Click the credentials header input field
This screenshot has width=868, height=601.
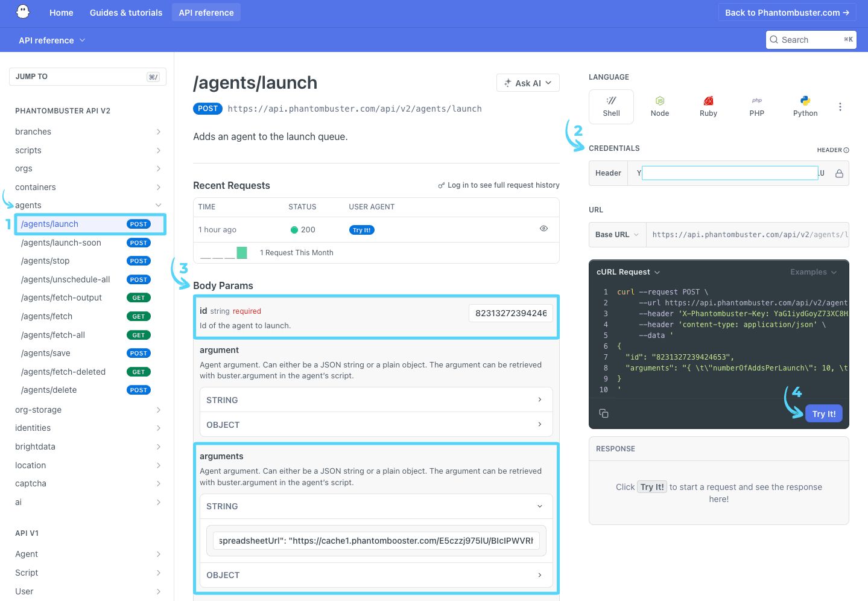coord(730,173)
